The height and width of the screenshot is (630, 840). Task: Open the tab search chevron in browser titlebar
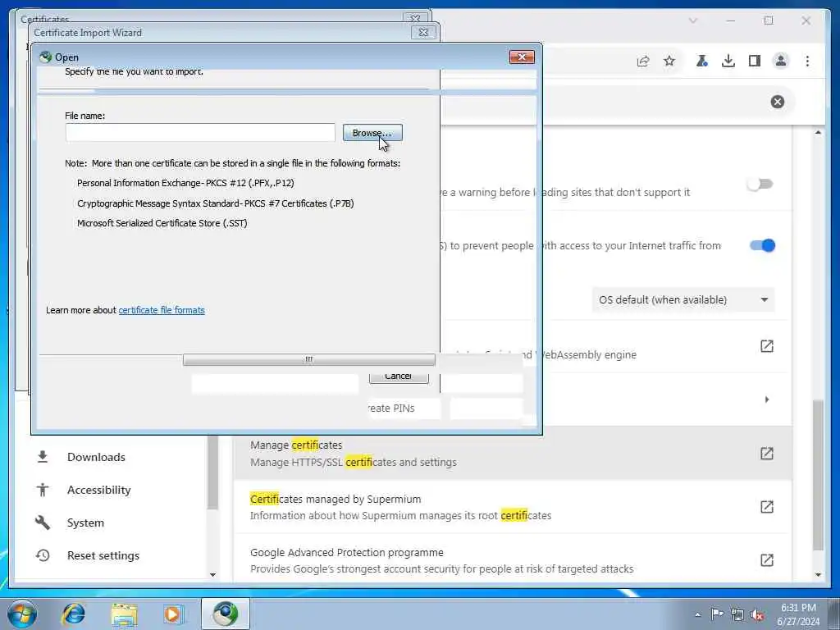pos(692,21)
